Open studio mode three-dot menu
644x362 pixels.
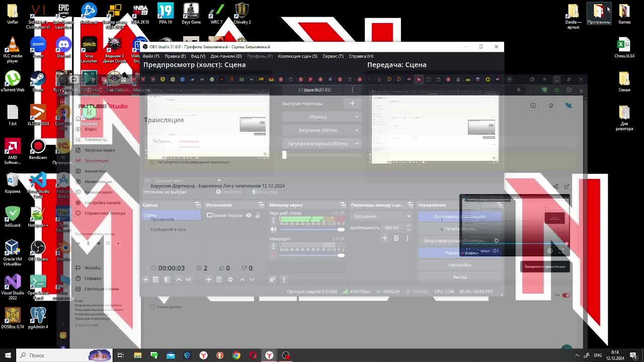352,89
